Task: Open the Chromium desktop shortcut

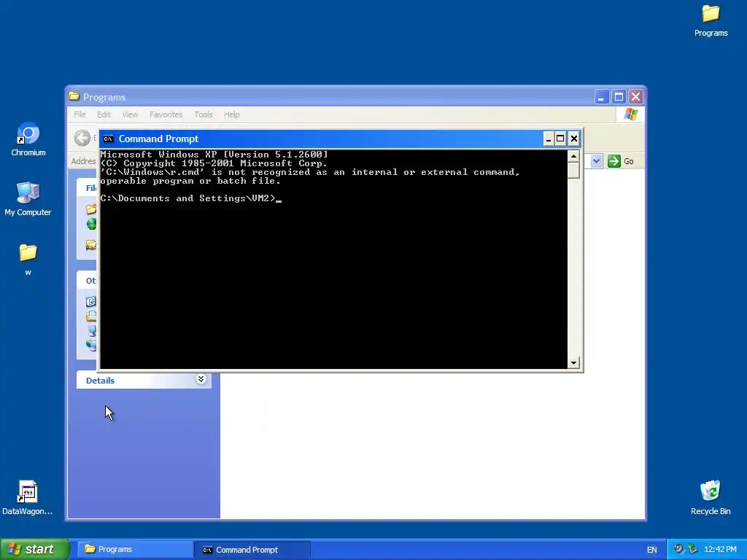Action: point(28,139)
